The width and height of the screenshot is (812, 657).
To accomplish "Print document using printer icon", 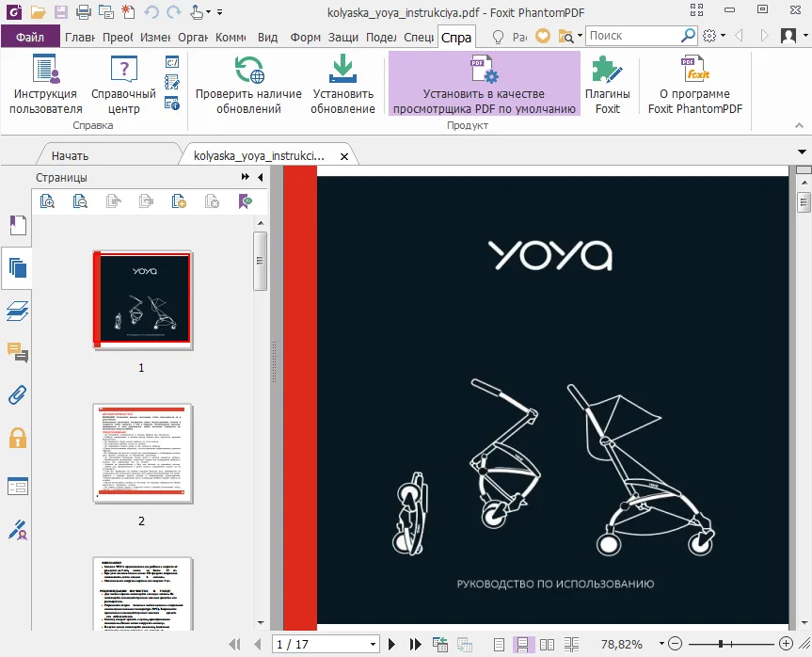I will pos(83,11).
